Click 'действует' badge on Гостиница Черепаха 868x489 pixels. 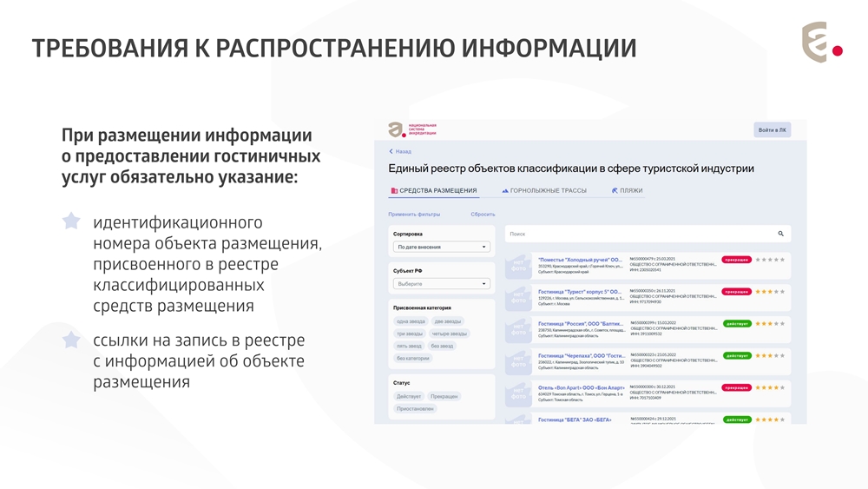(x=737, y=355)
